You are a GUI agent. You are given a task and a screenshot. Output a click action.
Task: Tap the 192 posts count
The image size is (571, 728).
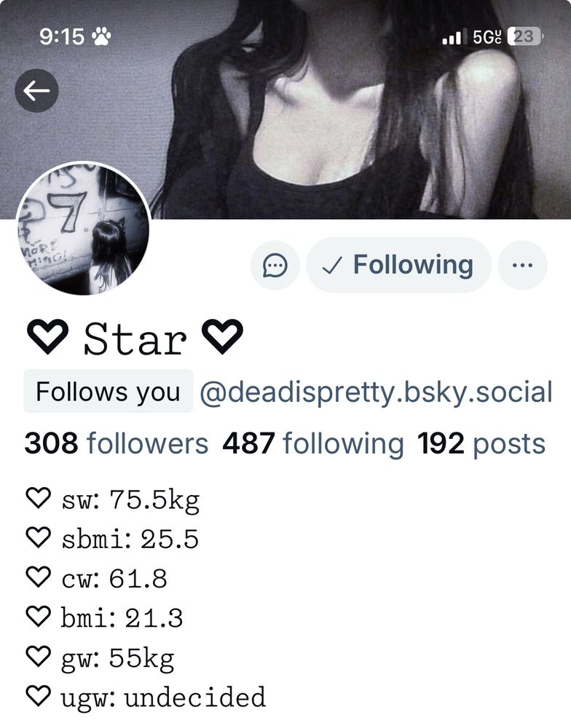(x=481, y=443)
